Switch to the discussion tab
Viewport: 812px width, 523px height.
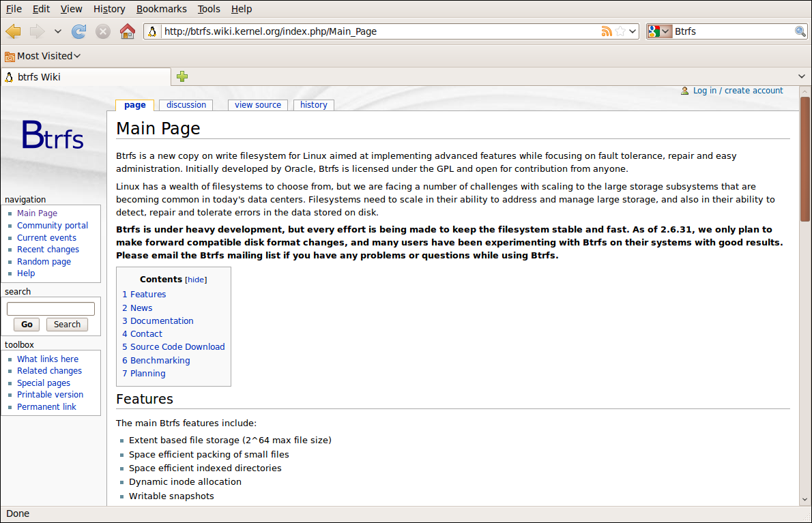[186, 105]
